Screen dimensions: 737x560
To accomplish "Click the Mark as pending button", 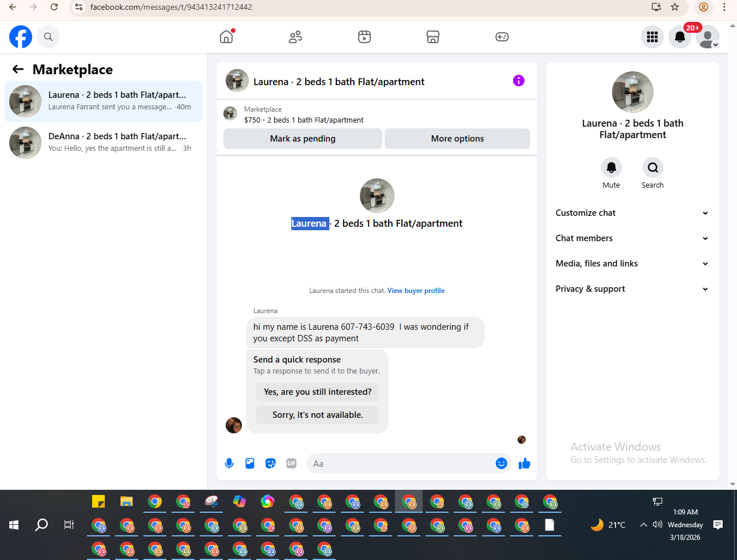I will (x=303, y=139).
